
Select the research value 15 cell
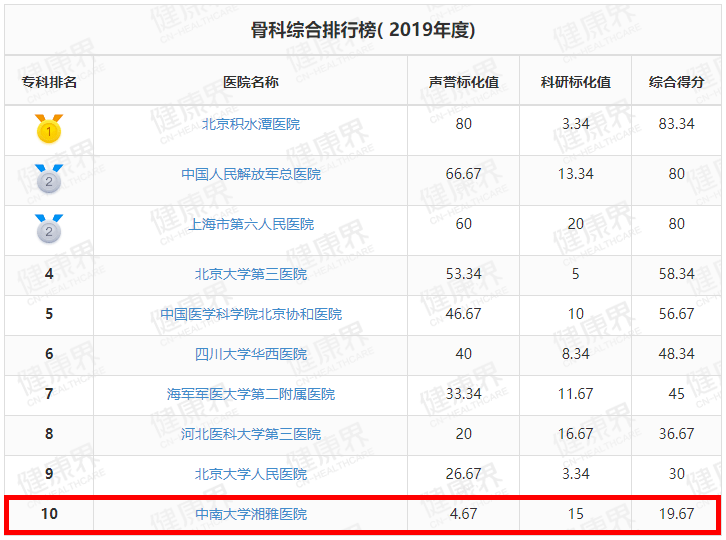click(576, 514)
